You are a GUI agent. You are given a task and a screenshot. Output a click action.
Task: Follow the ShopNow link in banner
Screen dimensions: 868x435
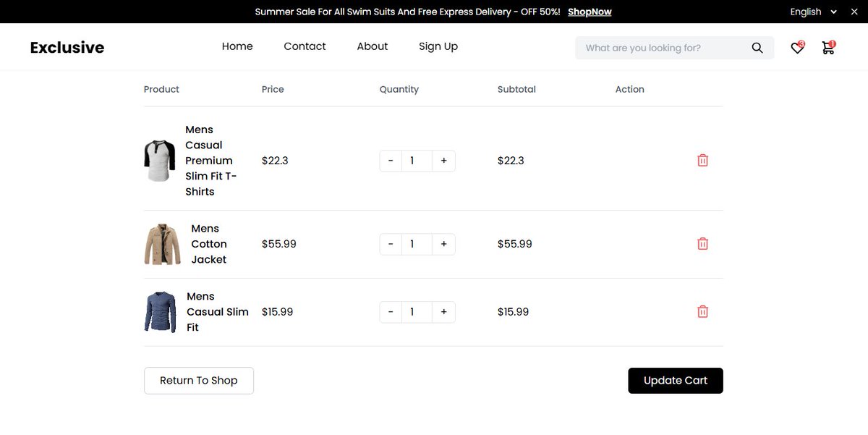coord(590,12)
